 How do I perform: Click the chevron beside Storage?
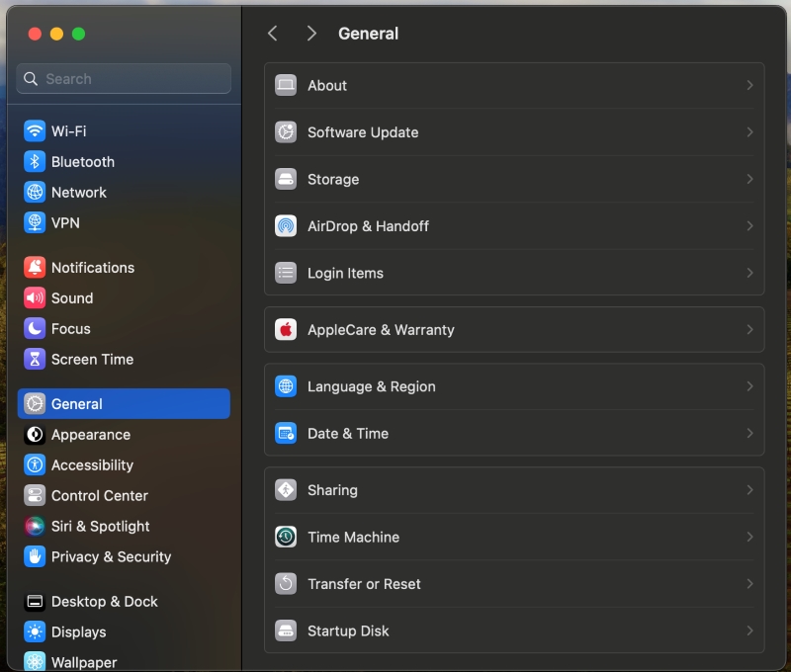pos(749,179)
